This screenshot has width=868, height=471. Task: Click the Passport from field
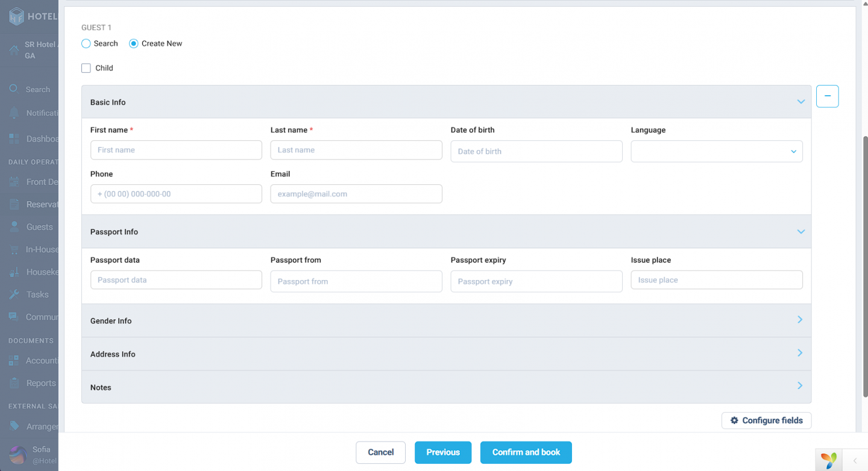click(356, 281)
